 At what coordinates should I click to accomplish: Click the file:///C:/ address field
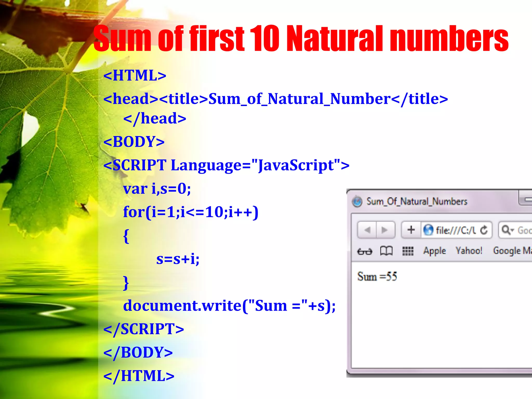coord(456,230)
